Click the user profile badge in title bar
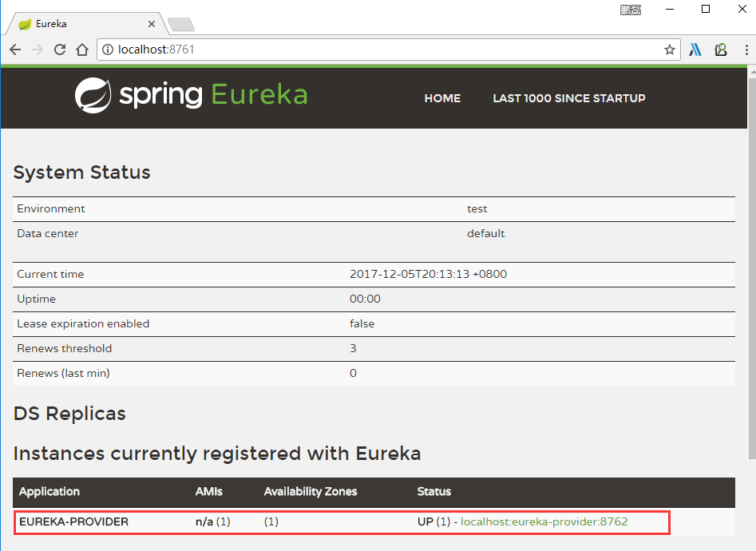The image size is (756, 551). 630,10
